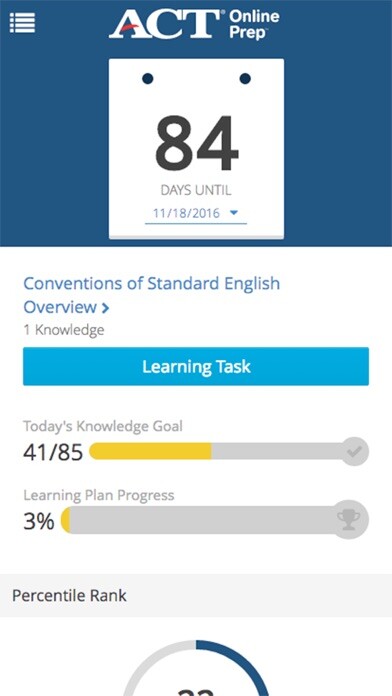Click the yellow Today's Knowledge Goal progress bar
Viewport: 392px width, 696px height.
pos(150,451)
